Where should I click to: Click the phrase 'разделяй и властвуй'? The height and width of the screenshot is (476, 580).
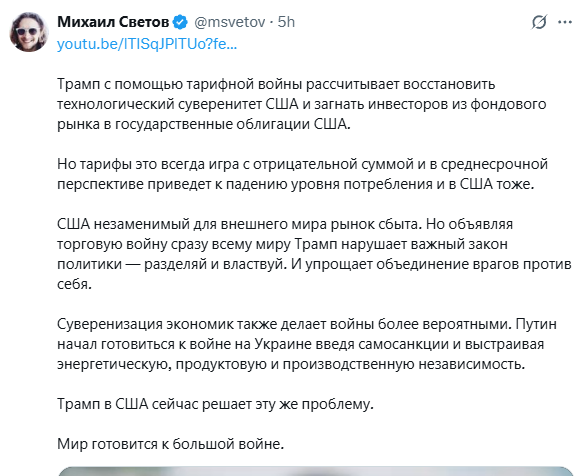pos(215,264)
